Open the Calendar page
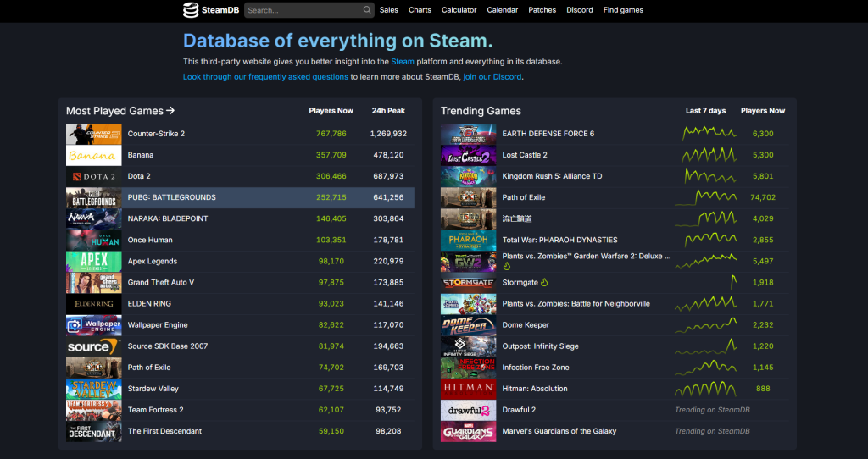 click(502, 10)
